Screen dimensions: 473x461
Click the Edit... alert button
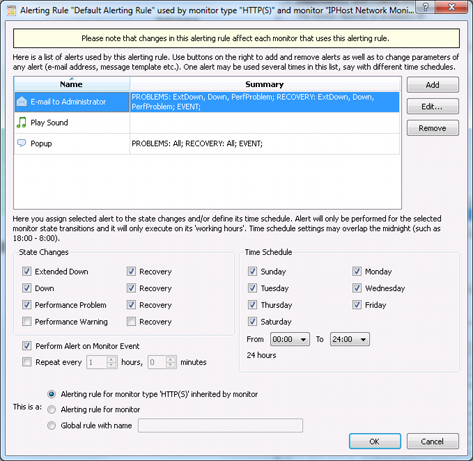(x=433, y=106)
